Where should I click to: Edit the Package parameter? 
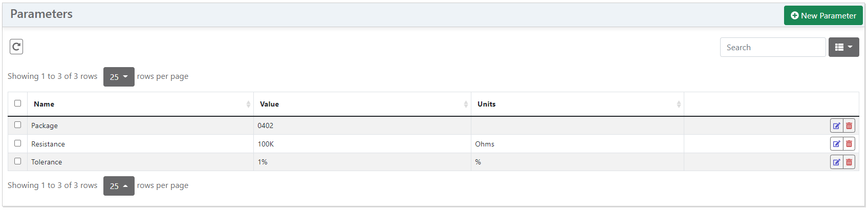tap(836, 125)
